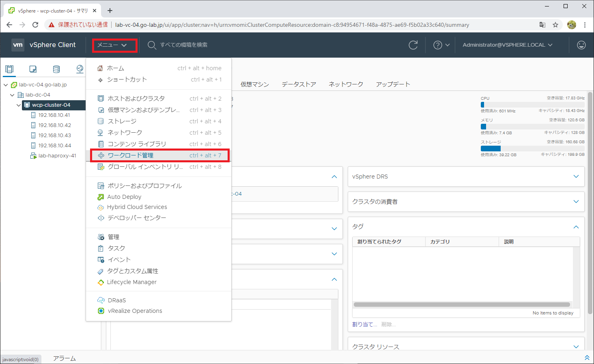Open ポリシーおよびプロファイル
The height and width of the screenshot is (364, 594).
[159, 186]
